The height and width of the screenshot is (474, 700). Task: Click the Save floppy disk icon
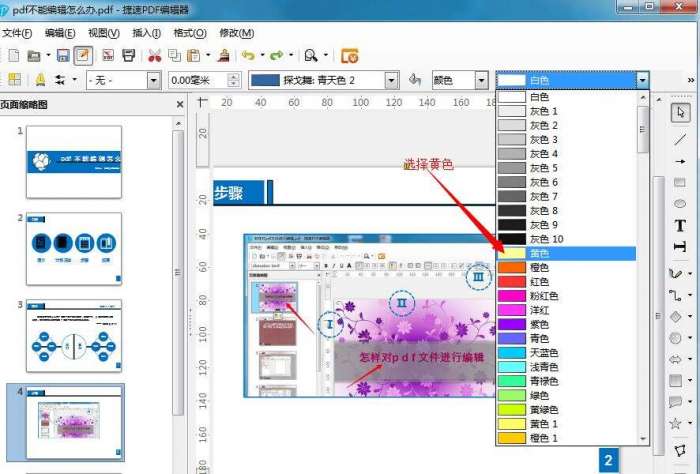tap(63, 56)
